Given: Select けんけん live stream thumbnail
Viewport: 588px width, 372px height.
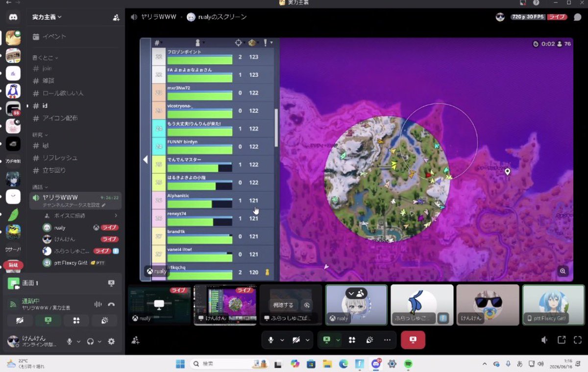Looking at the screenshot, I should click(225, 305).
